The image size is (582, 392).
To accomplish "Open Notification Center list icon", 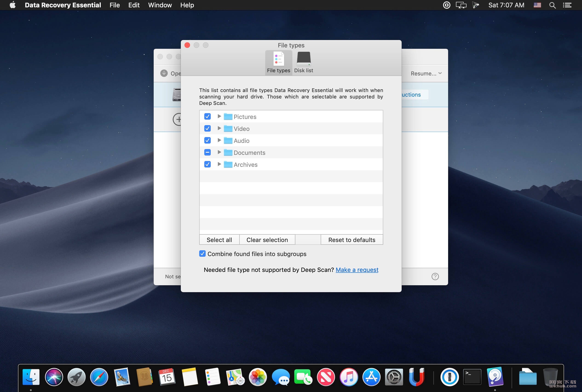I will tap(567, 5).
